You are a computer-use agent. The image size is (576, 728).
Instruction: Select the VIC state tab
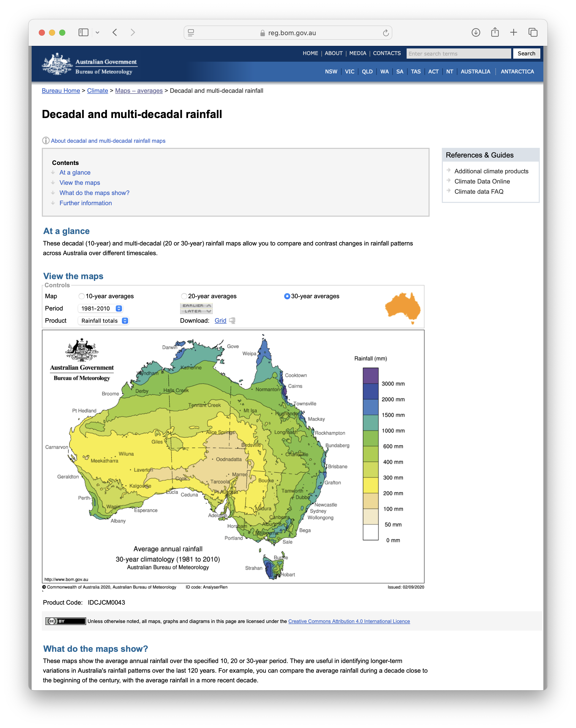coord(350,71)
